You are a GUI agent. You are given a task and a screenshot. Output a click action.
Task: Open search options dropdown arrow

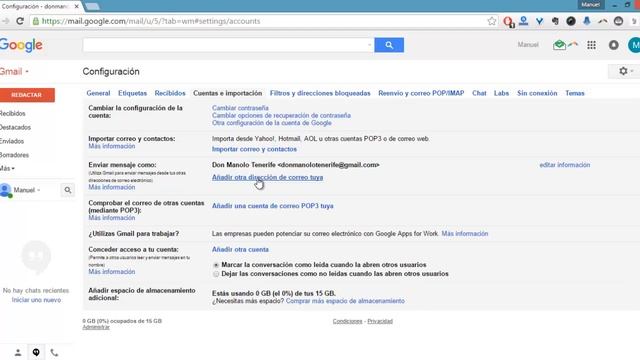[369, 45]
